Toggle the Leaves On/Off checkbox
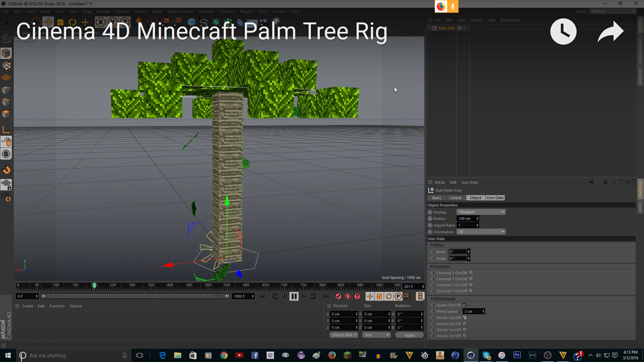 [465, 305]
